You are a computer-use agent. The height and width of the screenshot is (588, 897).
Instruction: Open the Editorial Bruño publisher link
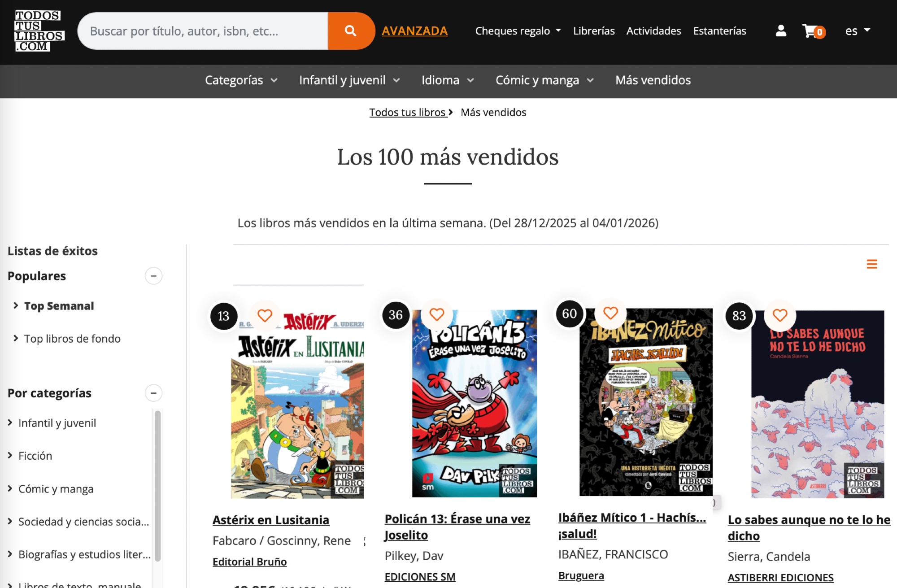(250, 562)
